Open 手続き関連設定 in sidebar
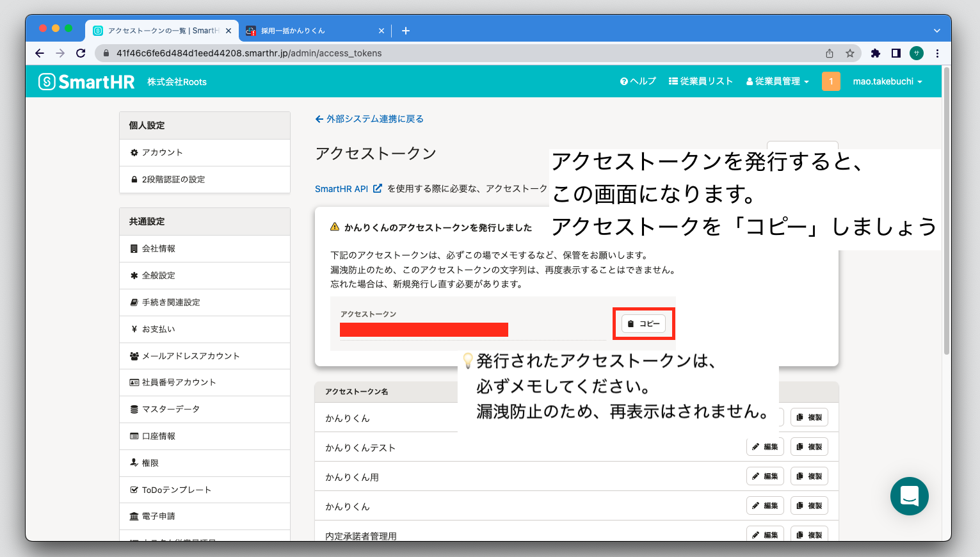 (x=205, y=302)
